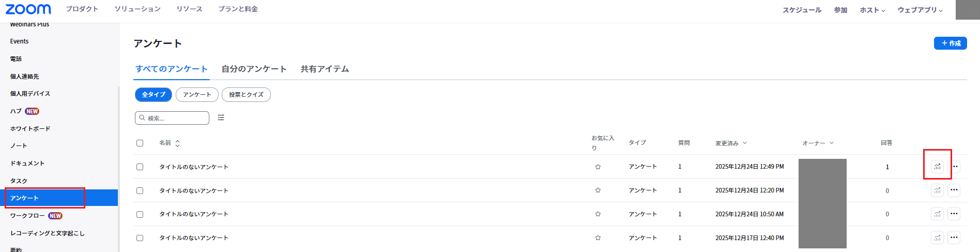This screenshot has height=252, width=980.
Task: Tick the select-all checkbox in table header
Action: 140,143
